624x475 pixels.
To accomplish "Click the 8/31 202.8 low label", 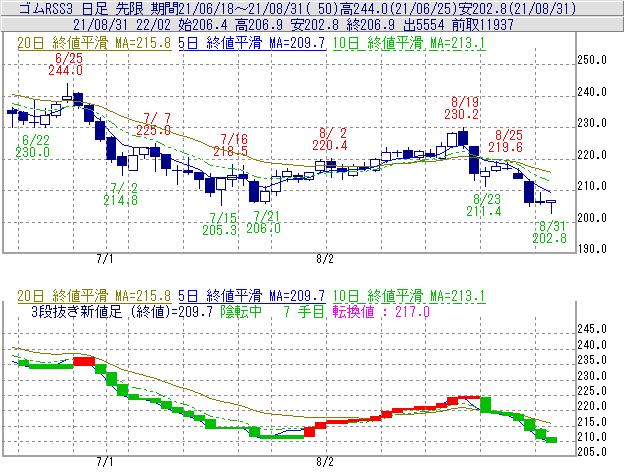I will (x=550, y=232).
